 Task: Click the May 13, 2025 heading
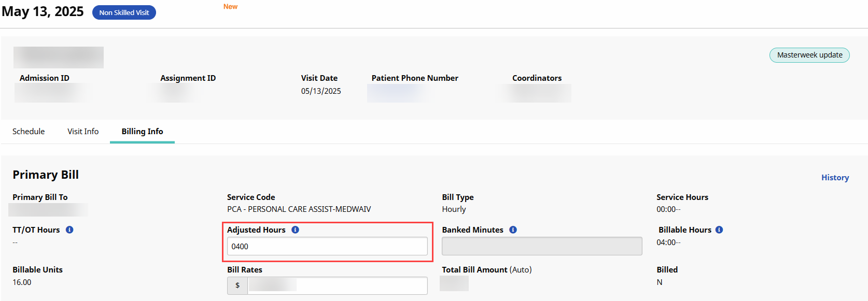point(43,11)
